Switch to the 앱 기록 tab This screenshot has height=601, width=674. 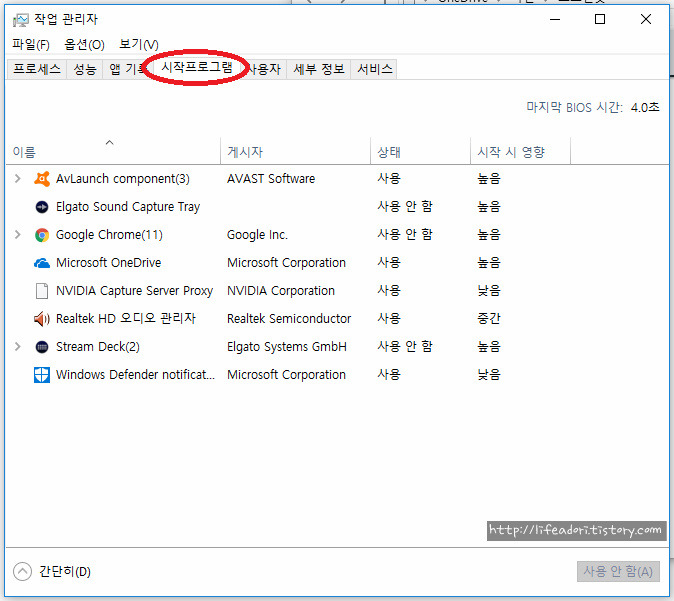pyautogui.click(x=127, y=69)
